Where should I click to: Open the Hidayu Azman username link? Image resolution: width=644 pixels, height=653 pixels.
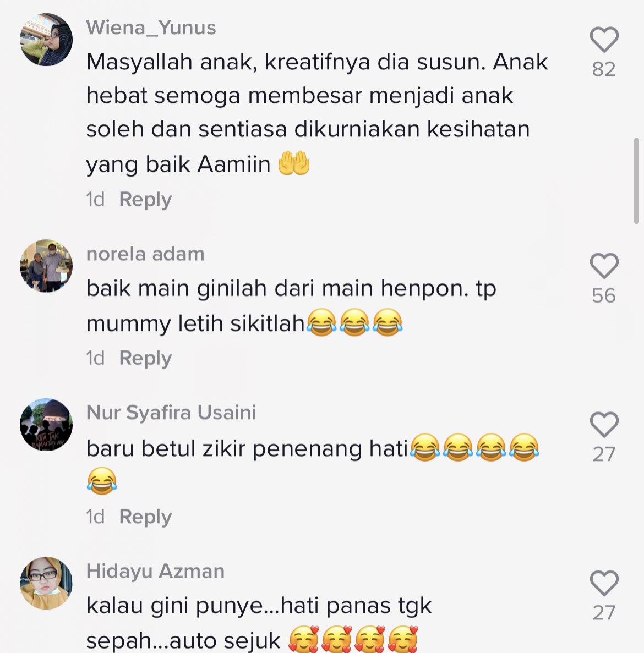click(155, 572)
